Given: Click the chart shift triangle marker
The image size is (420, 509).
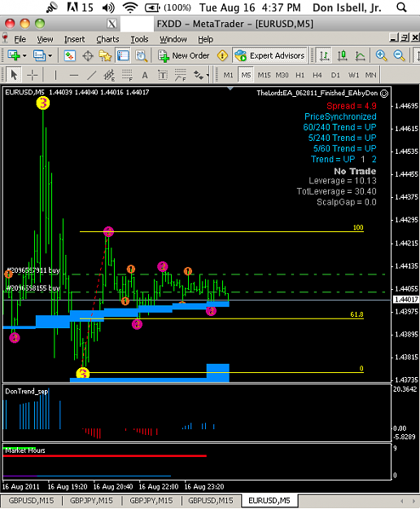Looking at the screenshot, I should (x=230, y=89).
